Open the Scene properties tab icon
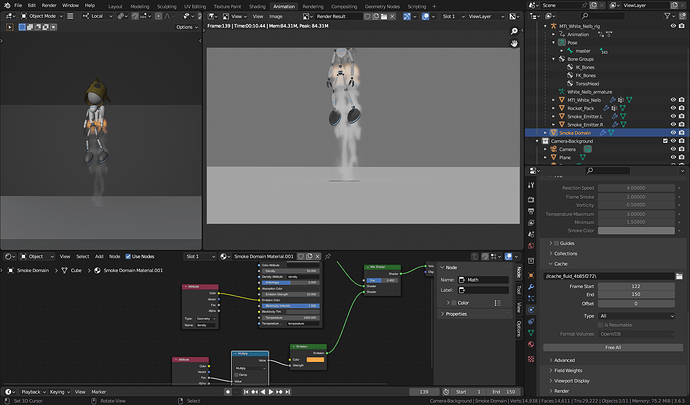 pos(531,234)
